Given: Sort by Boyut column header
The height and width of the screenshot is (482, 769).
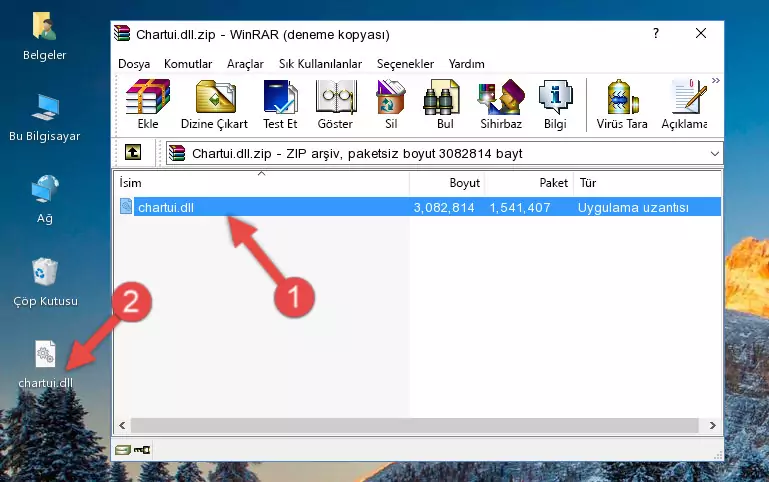Looking at the screenshot, I should click(447, 183).
